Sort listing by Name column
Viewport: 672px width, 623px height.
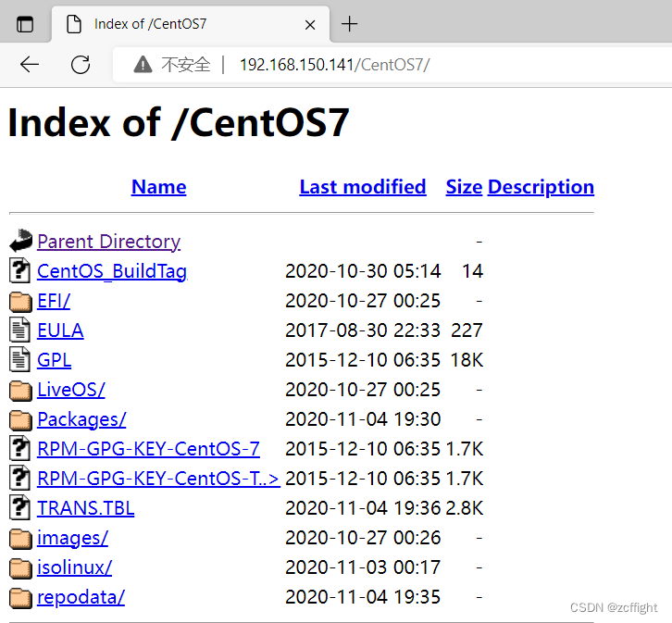click(x=159, y=187)
